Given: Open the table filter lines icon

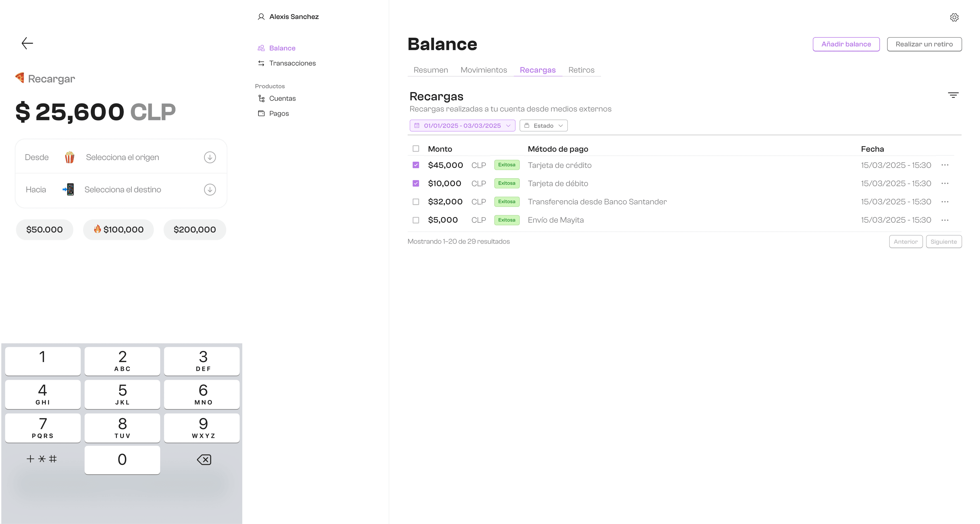Looking at the screenshot, I should 953,95.
